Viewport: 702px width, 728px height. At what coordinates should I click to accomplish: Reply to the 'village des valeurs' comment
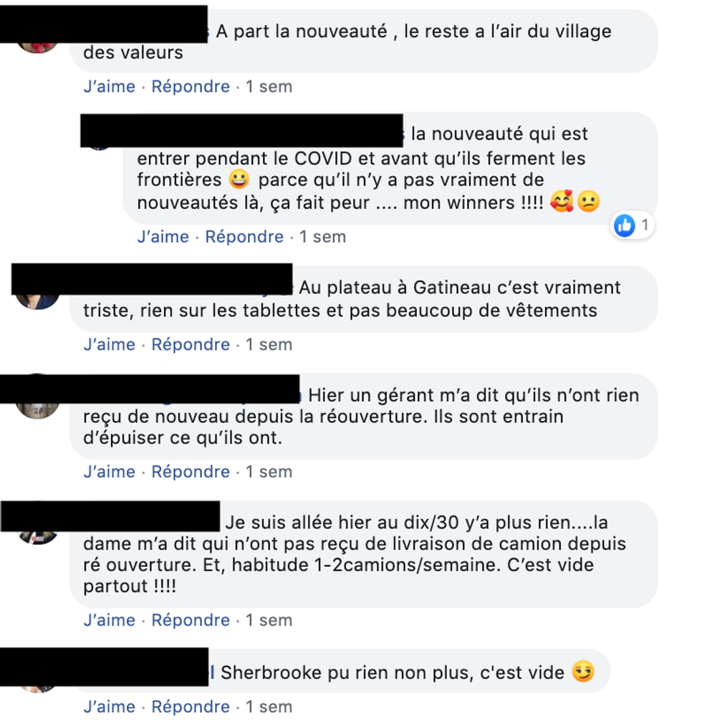(191, 87)
